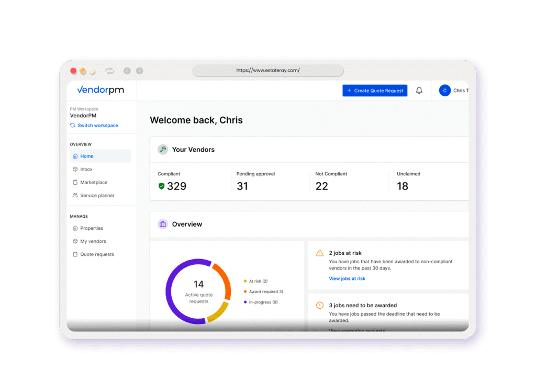Click the yellow At risk chart segment
This screenshot has width=536, height=392.
coord(219,312)
